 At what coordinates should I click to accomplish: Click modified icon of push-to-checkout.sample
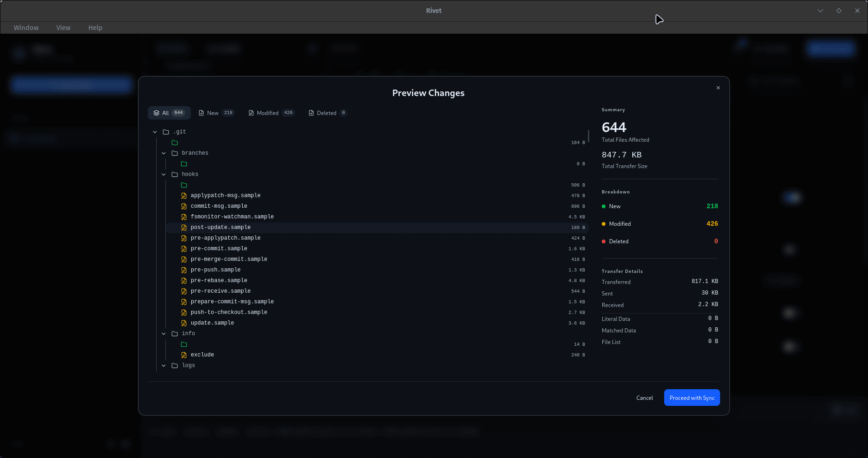tap(184, 313)
